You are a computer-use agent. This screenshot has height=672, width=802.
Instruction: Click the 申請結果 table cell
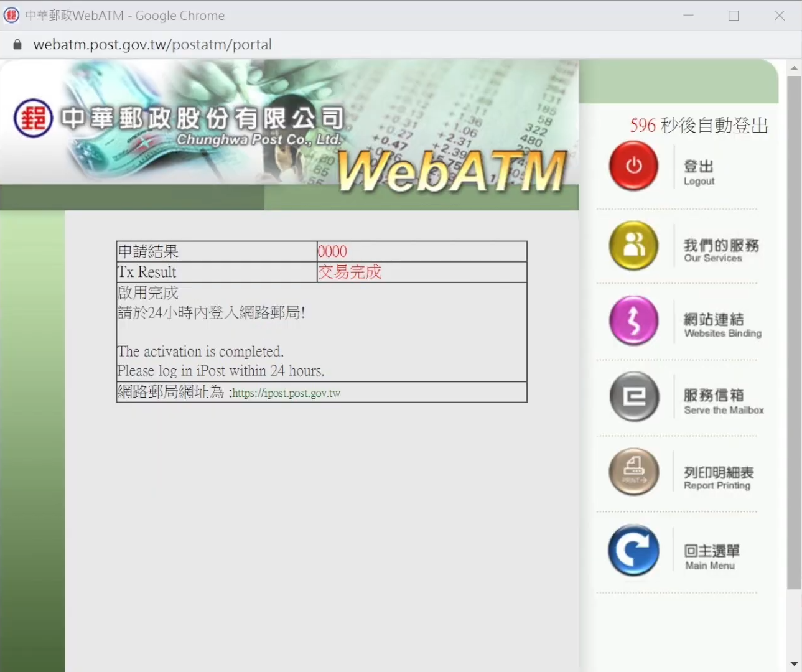[217, 251]
